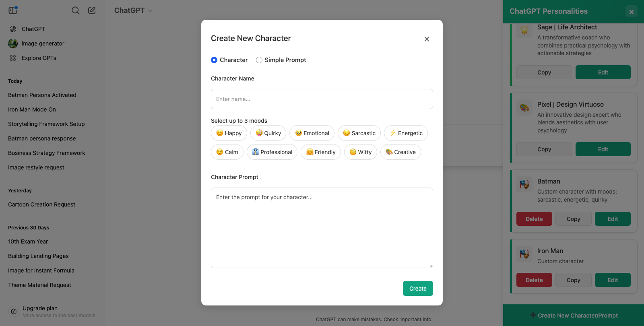Delete the Batman custom character
The image size is (644, 326).
534,219
